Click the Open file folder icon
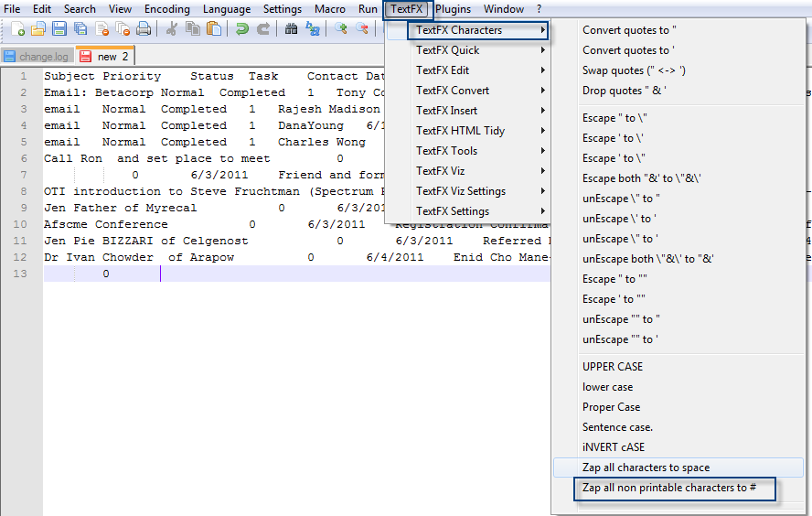 pyautogui.click(x=37, y=29)
